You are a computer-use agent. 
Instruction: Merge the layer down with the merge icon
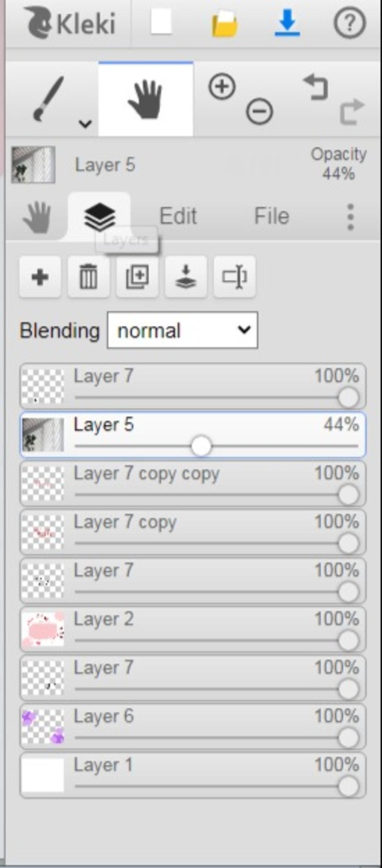[186, 277]
